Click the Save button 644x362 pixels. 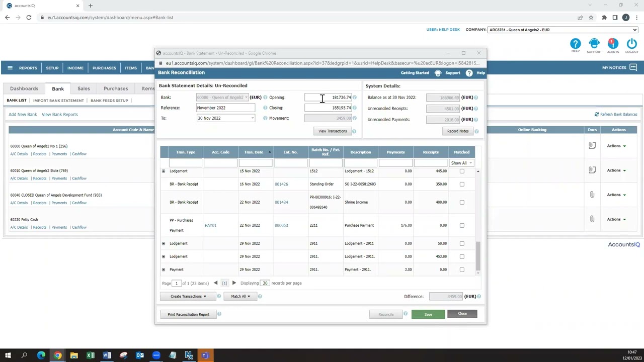pos(428,314)
